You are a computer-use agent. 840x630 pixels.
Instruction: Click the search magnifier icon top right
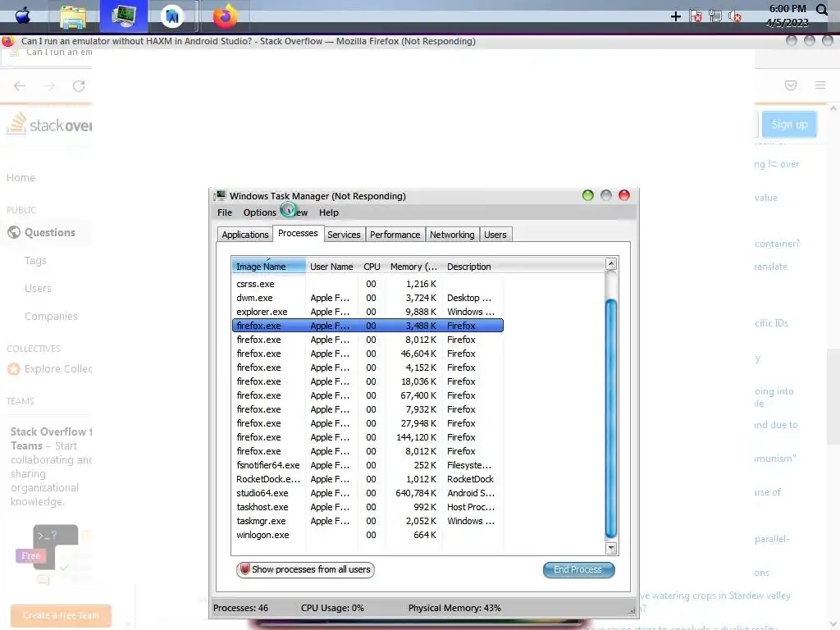pos(822,10)
